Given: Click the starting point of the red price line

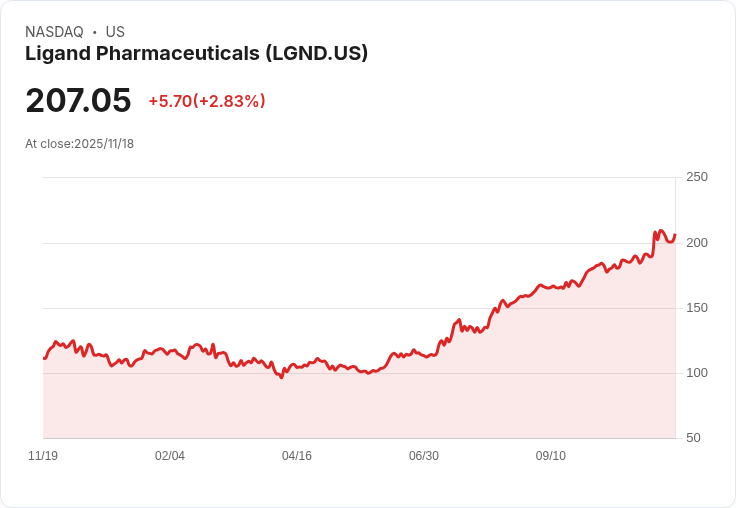Looking at the screenshot, I should tap(44, 358).
